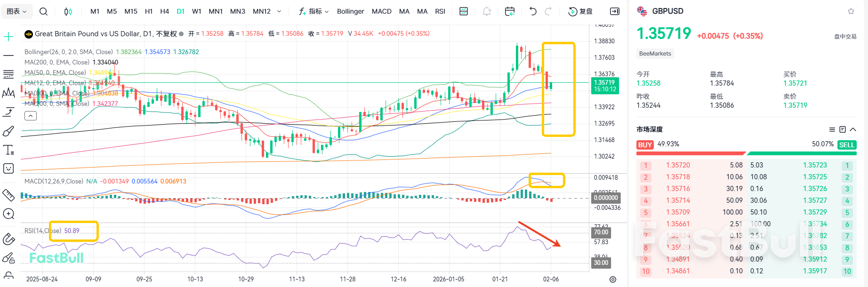
Task: Open the 图表 dropdown menu
Action: 17,11
